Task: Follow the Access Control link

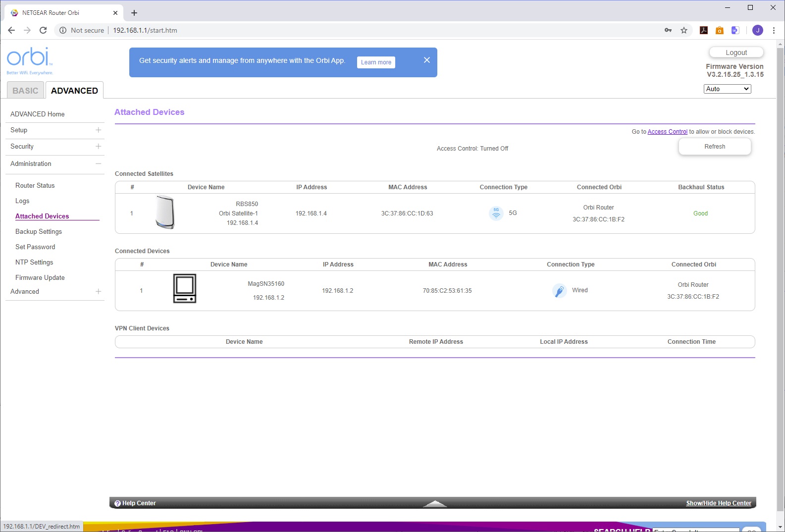Action: click(667, 132)
